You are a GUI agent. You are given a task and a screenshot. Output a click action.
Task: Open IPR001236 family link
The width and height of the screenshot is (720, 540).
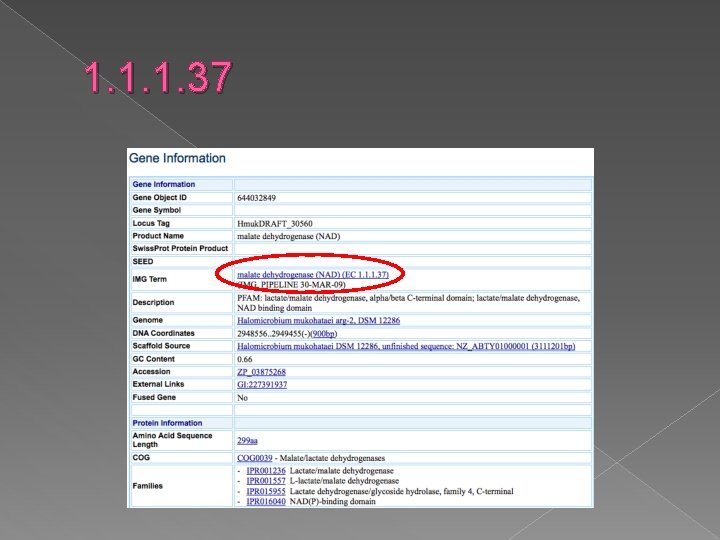pyautogui.click(x=266, y=471)
